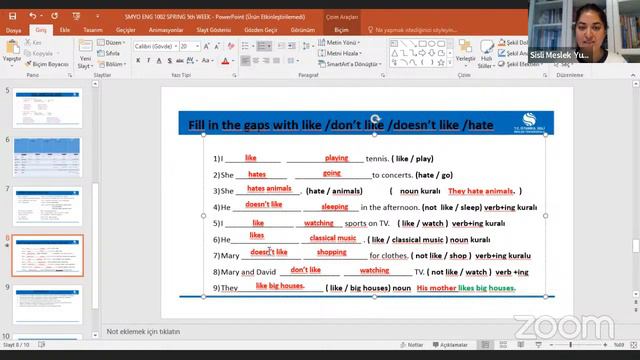The height and width of the screenshot is (360, 640).
Task: Click the red font color swatch
Action: [x=225, y=61]
